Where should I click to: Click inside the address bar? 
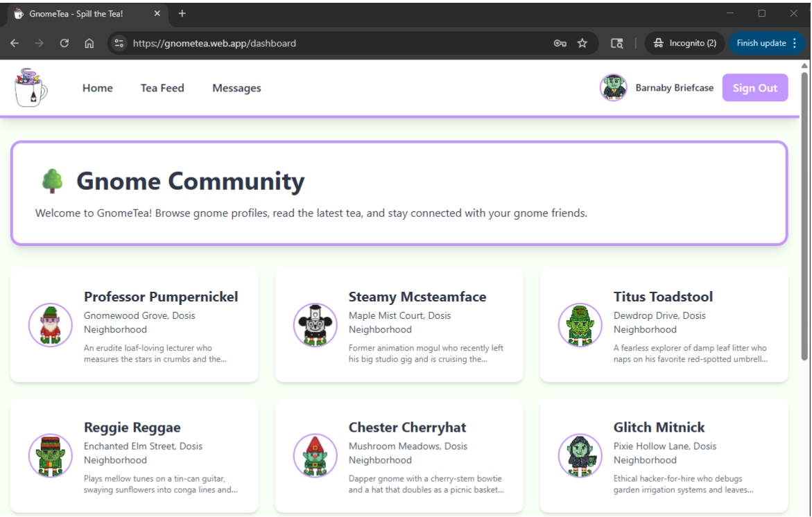pos(277,42)
